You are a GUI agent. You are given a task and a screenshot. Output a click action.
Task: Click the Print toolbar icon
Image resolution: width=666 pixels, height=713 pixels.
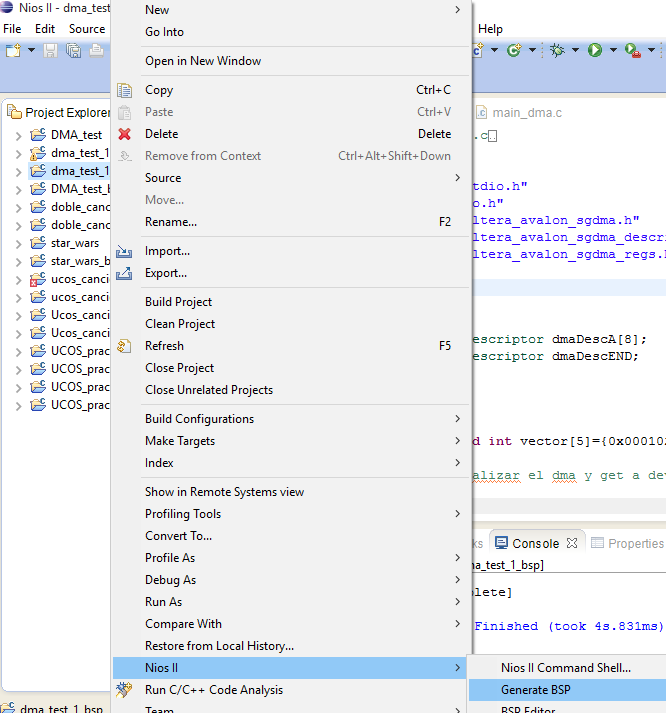[96, 50]
